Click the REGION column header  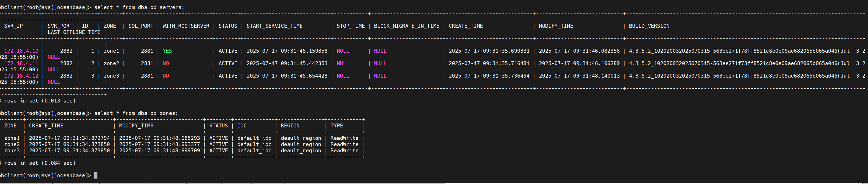290,126
